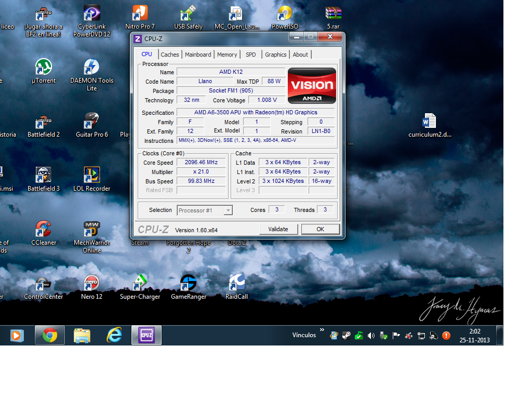Image resolution: width=532 pixels, height=399 pixels.
Task: Select the USB Safely desktop icon
Action: pos(188,18)
